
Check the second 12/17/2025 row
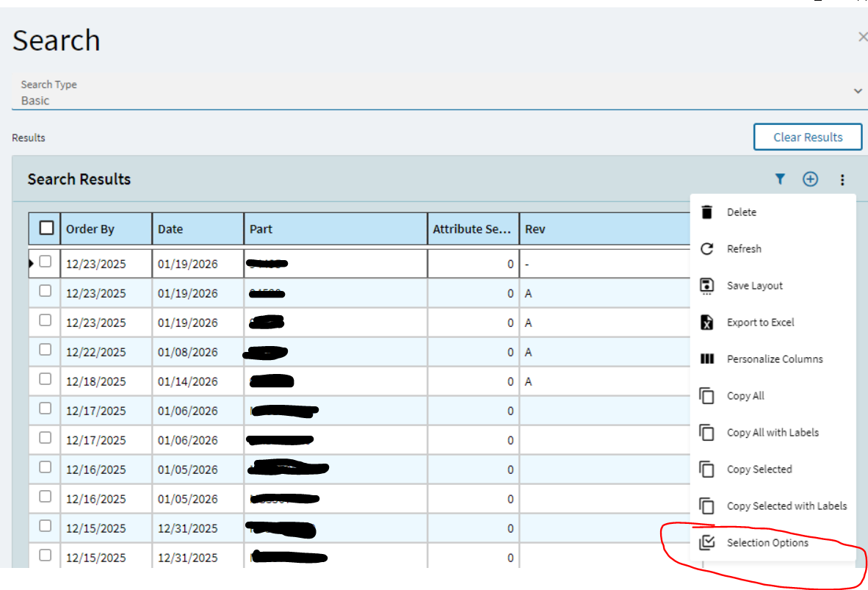pyautogui.click(x=46, y=438)
